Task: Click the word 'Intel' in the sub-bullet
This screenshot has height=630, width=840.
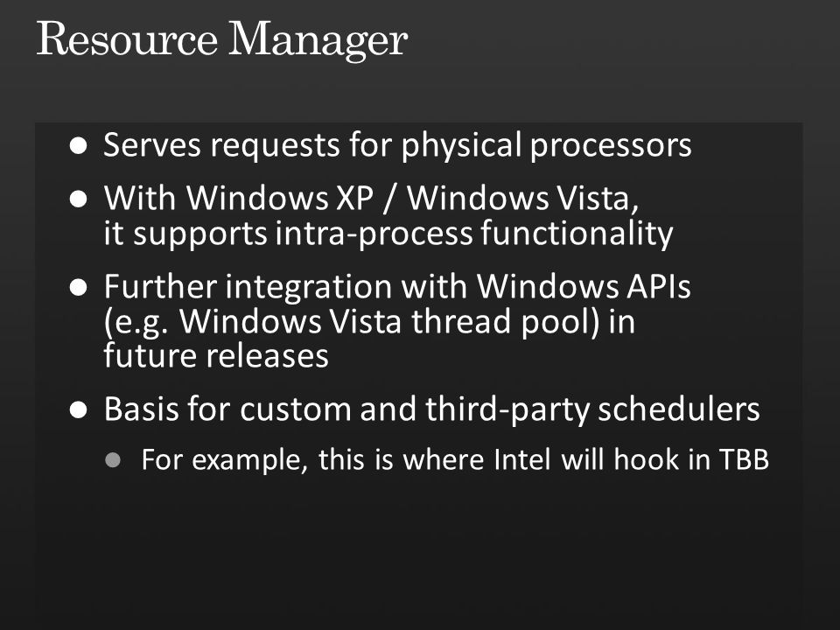Action: [x=521, y=459]
